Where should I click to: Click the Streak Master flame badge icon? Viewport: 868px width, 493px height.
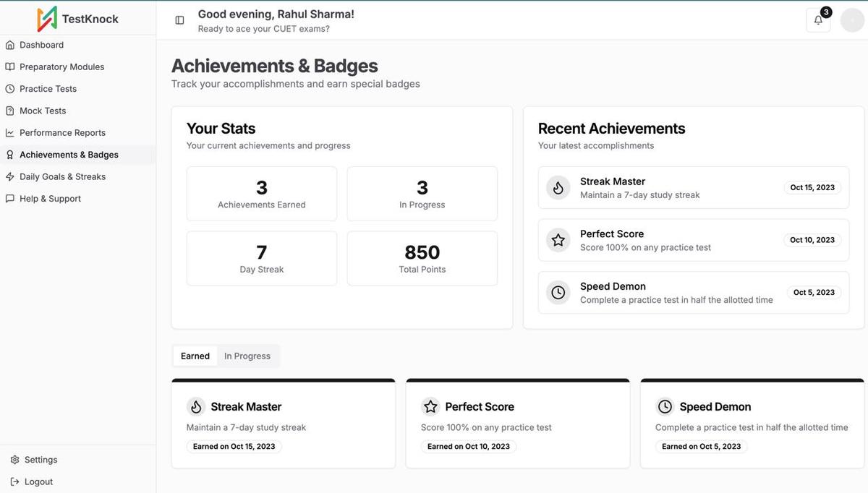point(557,187)
